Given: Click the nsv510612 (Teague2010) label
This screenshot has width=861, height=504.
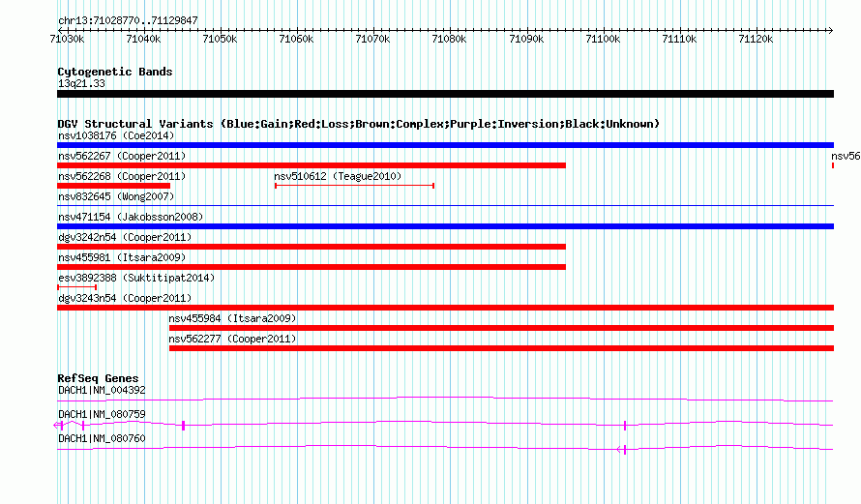Looking at the screenshot, I should coord(338,176).
